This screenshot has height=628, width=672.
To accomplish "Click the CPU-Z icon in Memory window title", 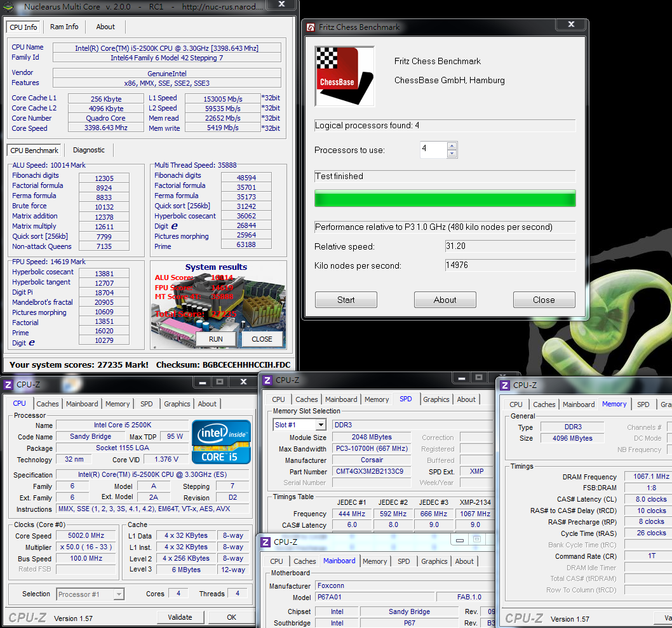I will click(x=505, y=385).
